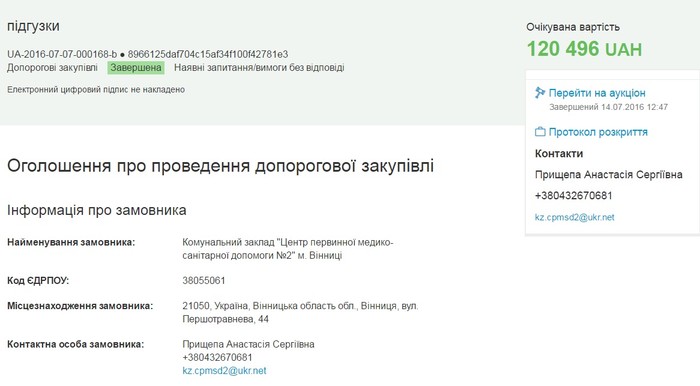Click the 'Інформація про замовника' section heading
The width and height of the screenshot is (700, 386).
(x=97, y=210)
